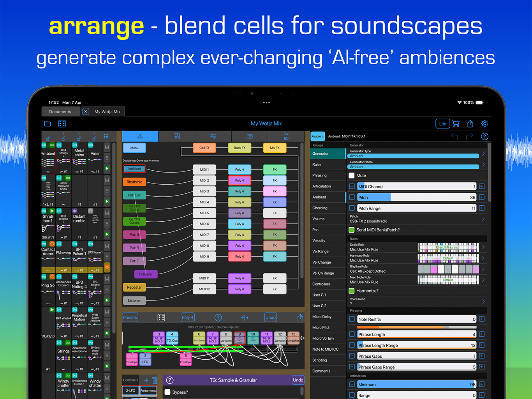
Task: Click the share export icon
Action: pyautogui.click(x=470, y=124)
